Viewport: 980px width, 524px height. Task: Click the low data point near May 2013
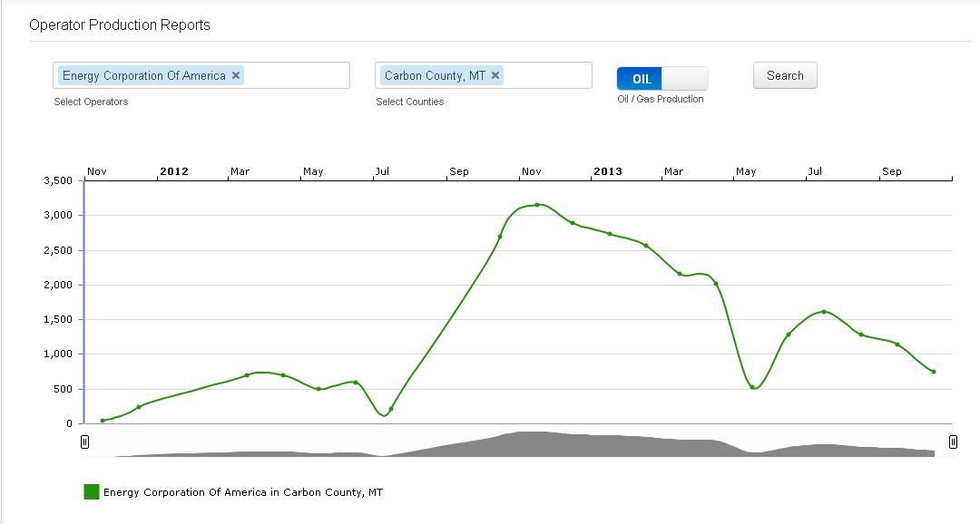[752, 387]
